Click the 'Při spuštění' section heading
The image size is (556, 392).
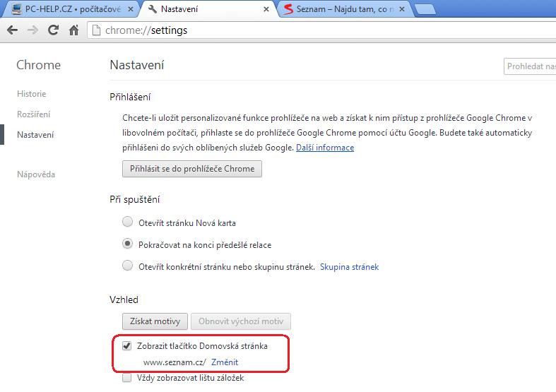pos(135,199)
